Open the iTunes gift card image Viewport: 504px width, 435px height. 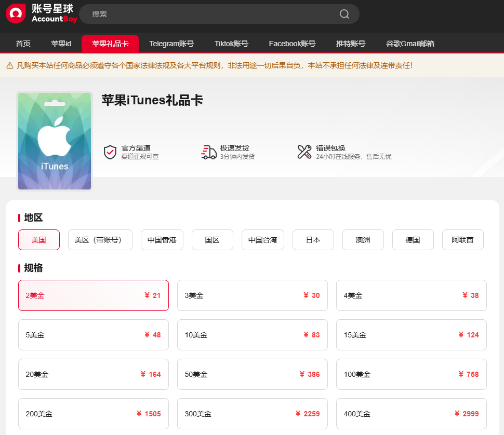click(x=55, y=141)
